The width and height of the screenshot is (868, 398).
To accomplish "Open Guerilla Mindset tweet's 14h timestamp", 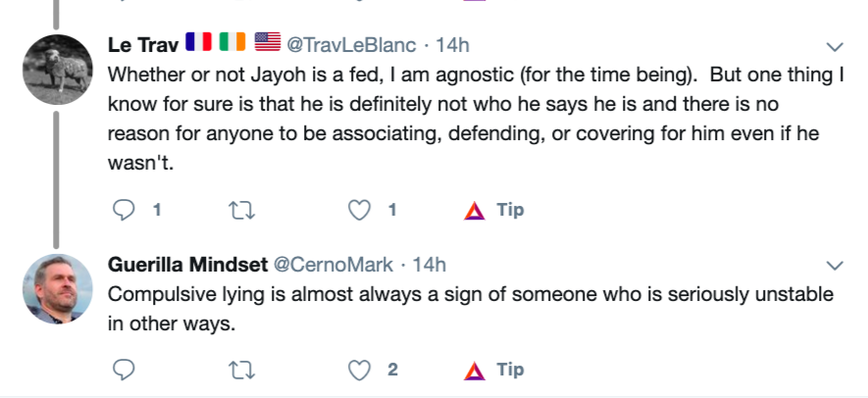I will (x=430, y=265).
